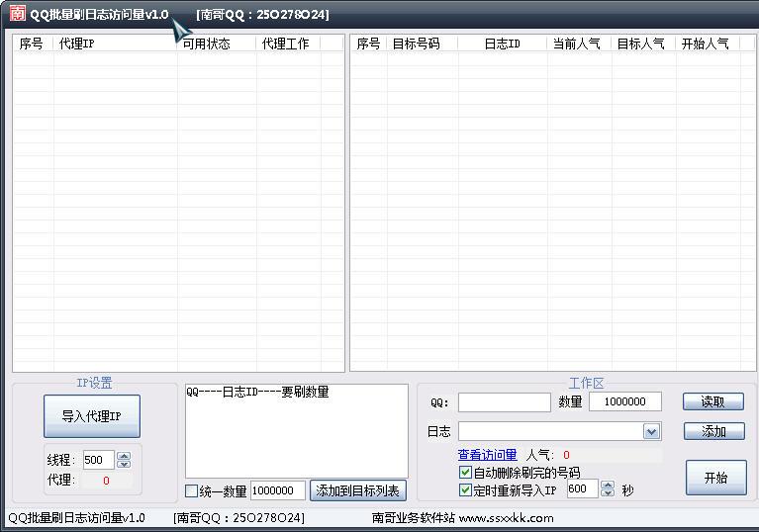Click the QQ----日志ID----要刷数量 text area
759x532 pixels.
tap(297, 431)
